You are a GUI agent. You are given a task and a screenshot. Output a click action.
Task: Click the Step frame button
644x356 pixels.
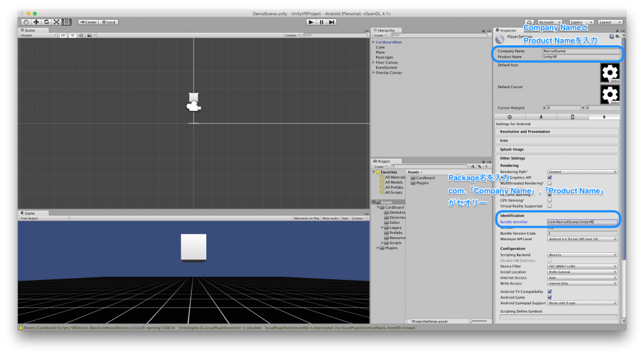pos(331,22)
